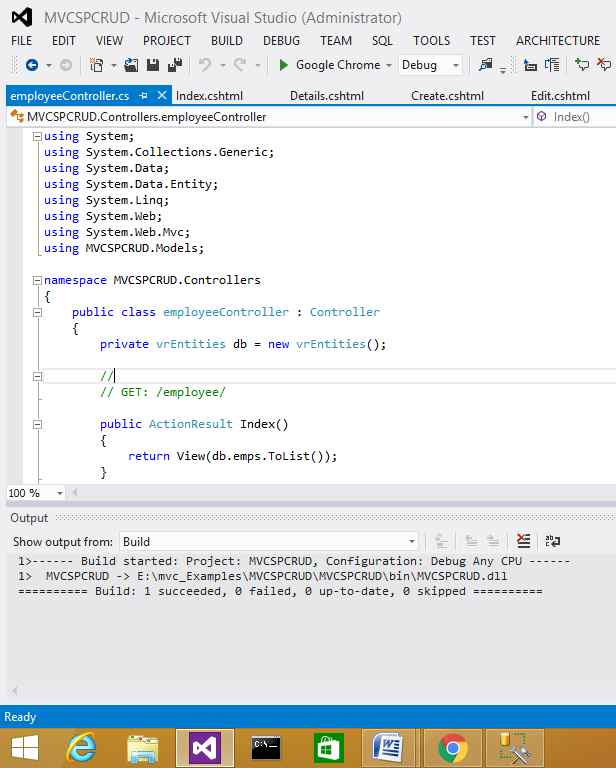Open Microsoft Word from the taskbar
This screenshot has width=616, height=768.
(387, 748)
